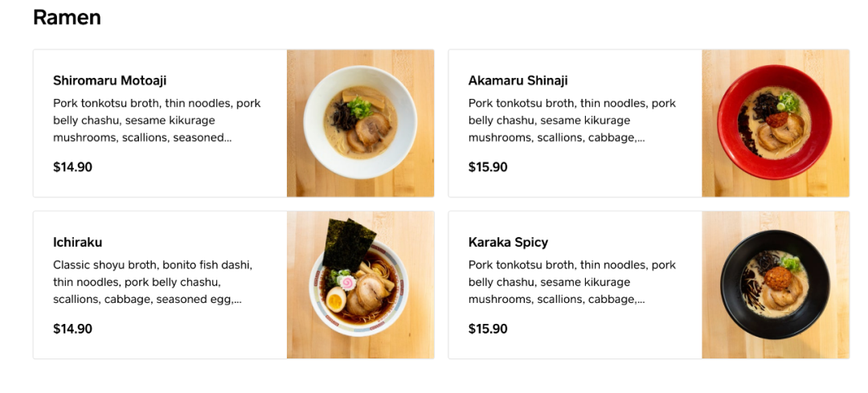Expand the truncated Karaka Spicy description
Viewport: 868px width, 393px height.
point(572,282)
